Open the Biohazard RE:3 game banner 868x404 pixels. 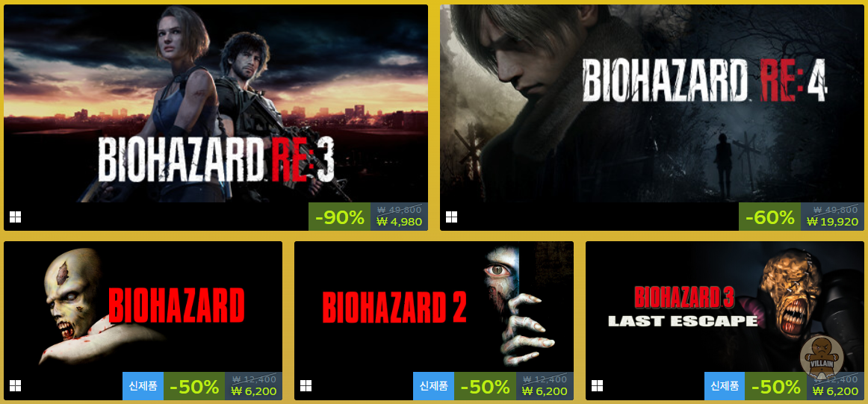coord(216,104)
